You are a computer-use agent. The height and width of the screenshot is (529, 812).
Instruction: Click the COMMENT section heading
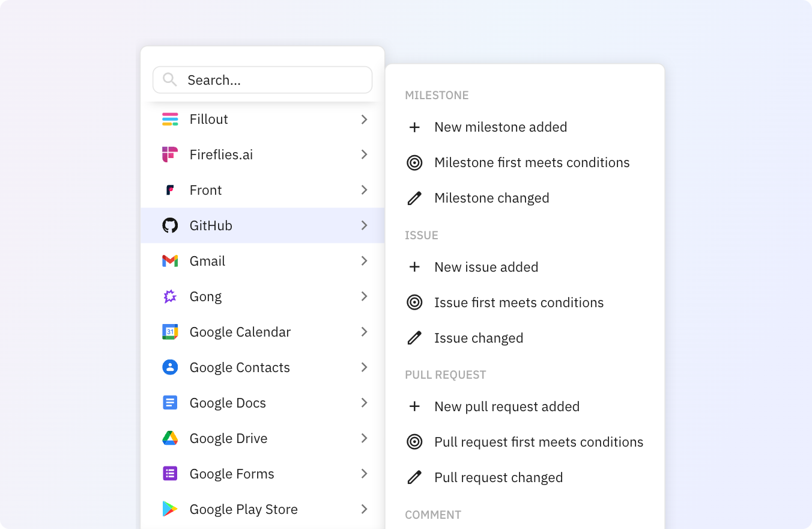[433, 515]
